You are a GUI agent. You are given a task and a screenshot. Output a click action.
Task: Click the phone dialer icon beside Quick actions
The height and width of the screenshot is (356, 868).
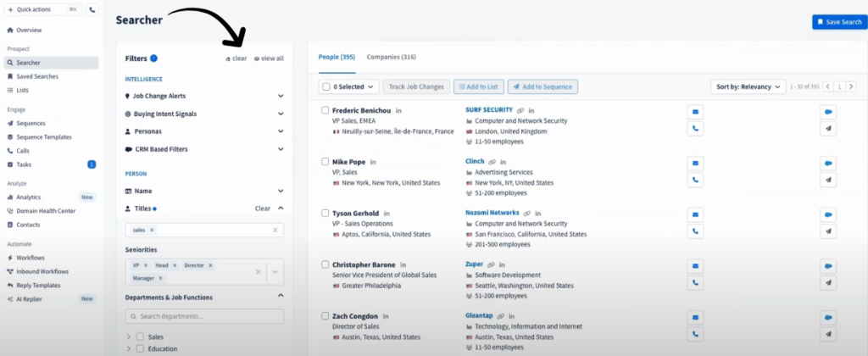click(92, 9)
